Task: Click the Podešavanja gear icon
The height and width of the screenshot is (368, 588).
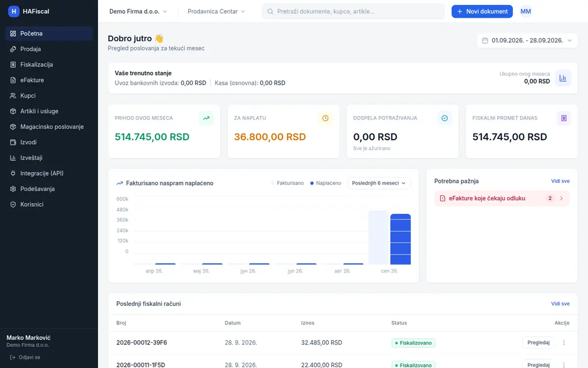Action: pyautogui.click(x=13, y=189)
